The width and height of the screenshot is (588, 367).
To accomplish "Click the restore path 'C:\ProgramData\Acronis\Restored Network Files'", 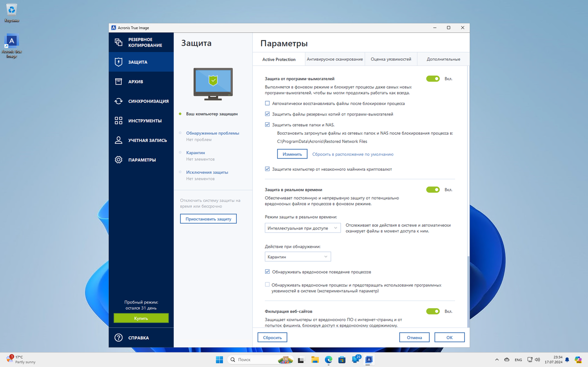I will click(322, 141).
